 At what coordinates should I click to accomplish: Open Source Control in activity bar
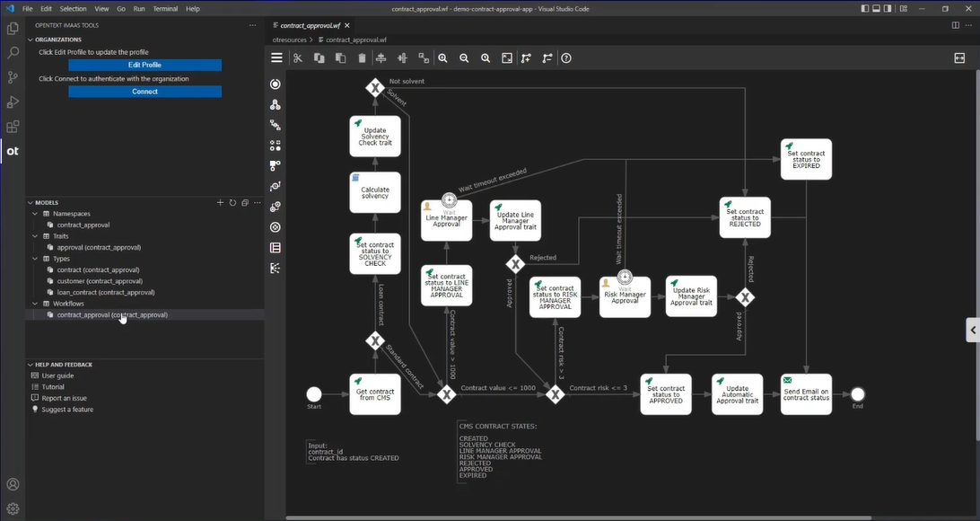pos(13,77)
